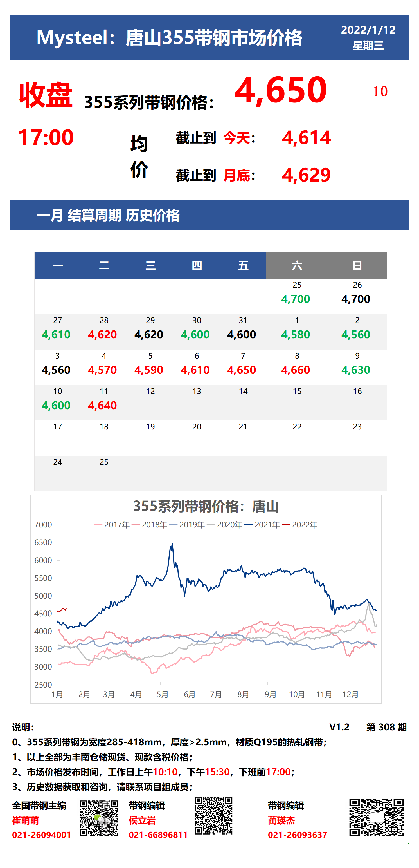Click the 2017年 legend entry

click(112, 525)
